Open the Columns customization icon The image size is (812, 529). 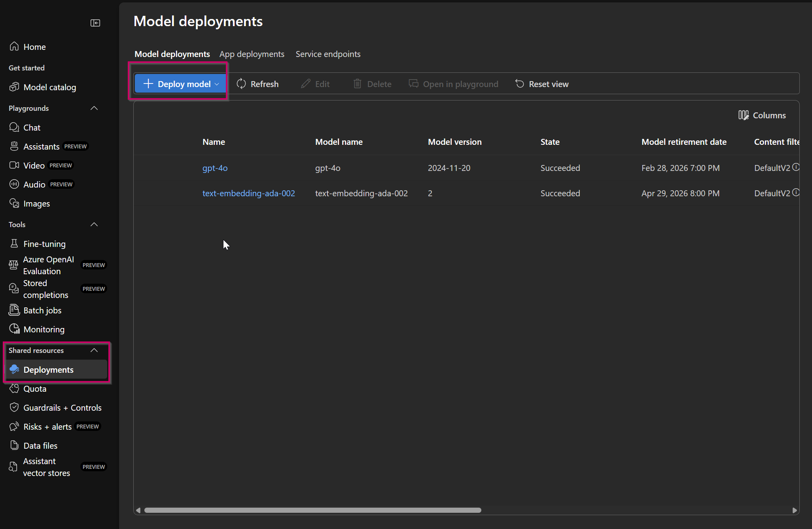click(x=744, y=115)
